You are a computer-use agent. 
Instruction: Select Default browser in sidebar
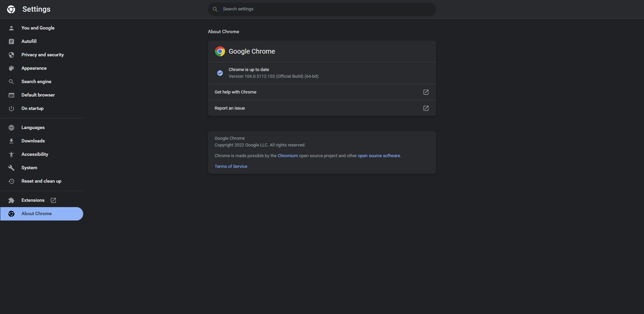[x=42, y=95]
